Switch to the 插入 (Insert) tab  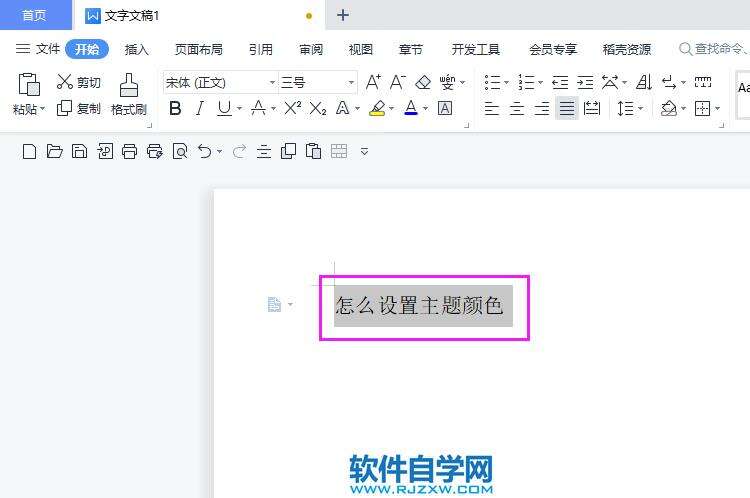tap(136, 49)
